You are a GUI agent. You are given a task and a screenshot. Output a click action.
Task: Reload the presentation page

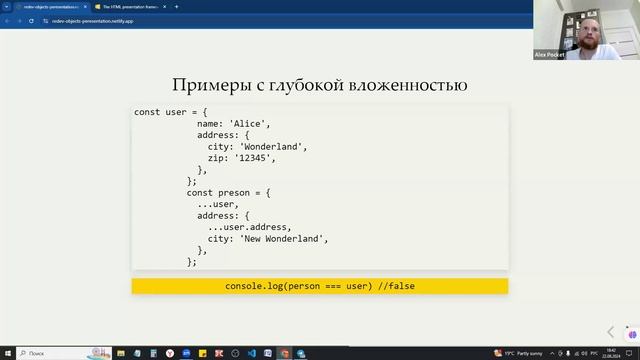coord(31,21)
